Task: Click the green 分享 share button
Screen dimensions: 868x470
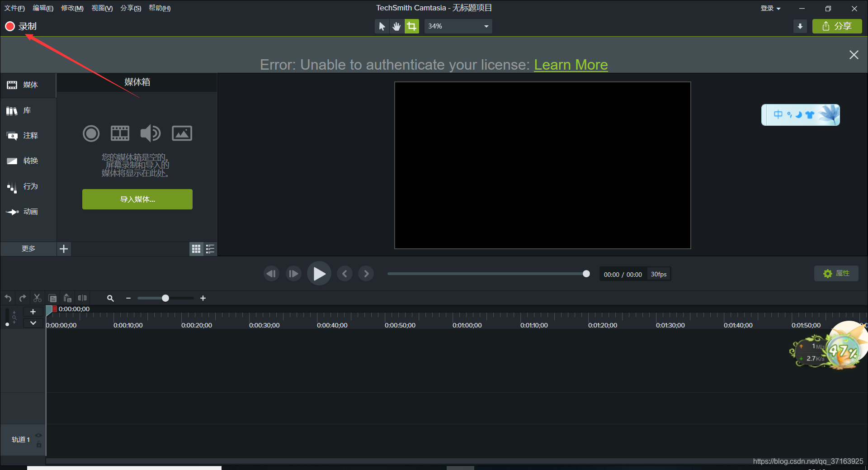Action: 837,26
